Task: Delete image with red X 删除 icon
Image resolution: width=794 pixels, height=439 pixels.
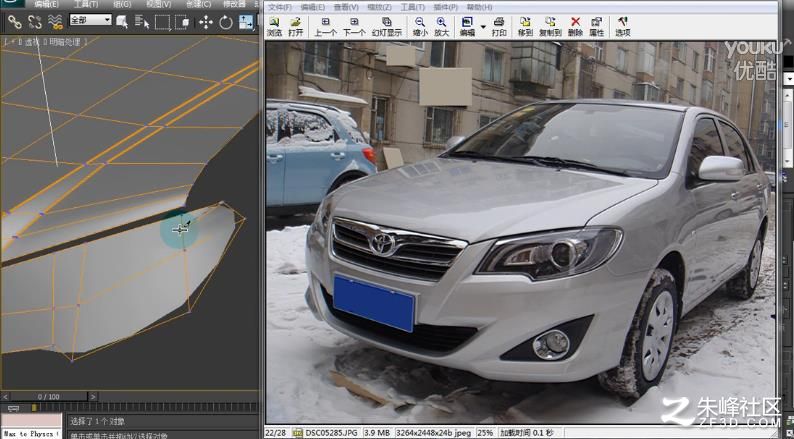Action: [575, 27]
